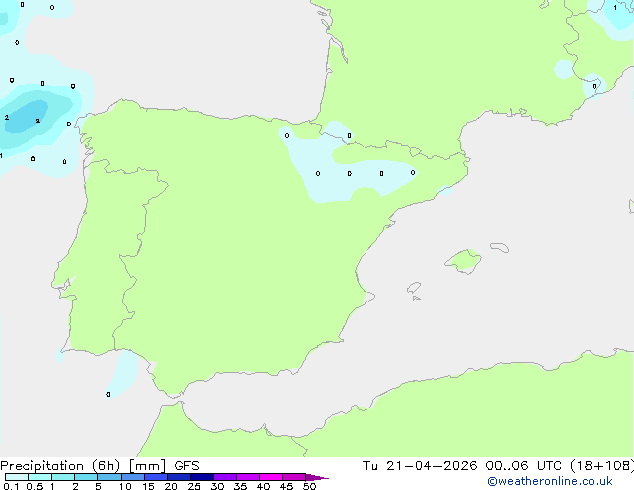Click the 20–25 mm legend color swatch

tap(179, 477)
